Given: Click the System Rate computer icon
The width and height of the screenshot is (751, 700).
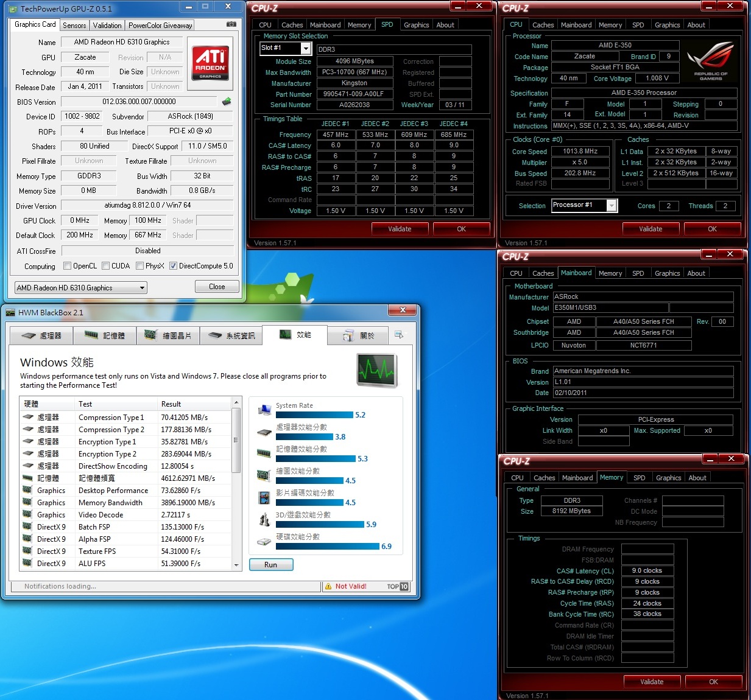Looking at the screenshot, I should (264, 410).
